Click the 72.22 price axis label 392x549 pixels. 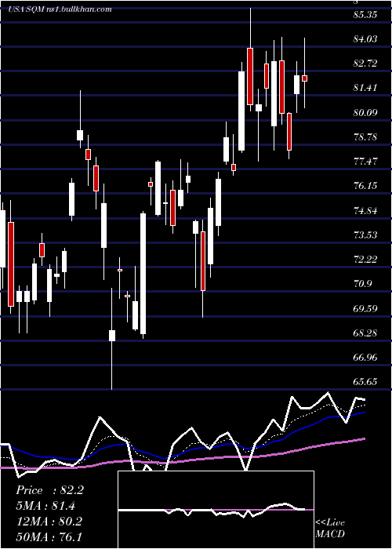[365, 259]
